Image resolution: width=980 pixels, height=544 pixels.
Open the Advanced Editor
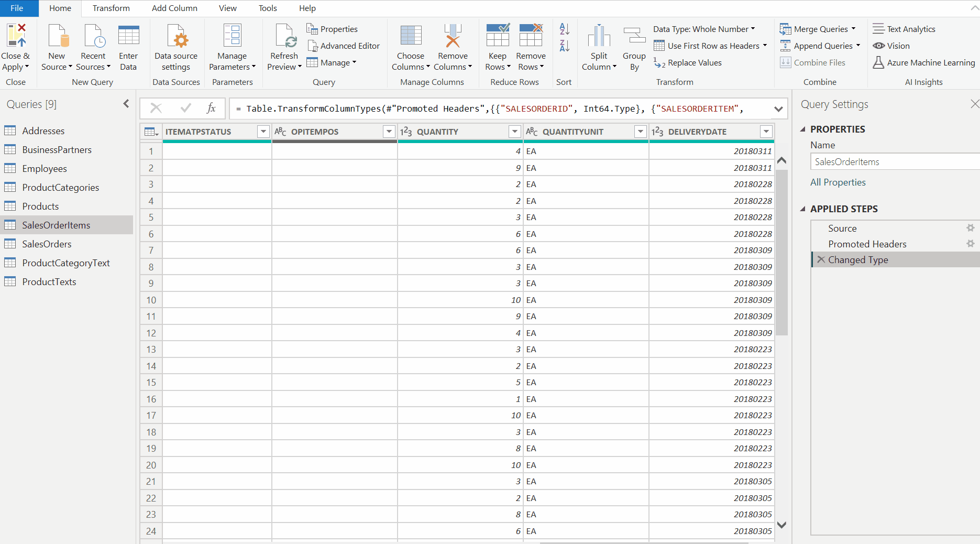pyautogui.click(x=344, y=46)
